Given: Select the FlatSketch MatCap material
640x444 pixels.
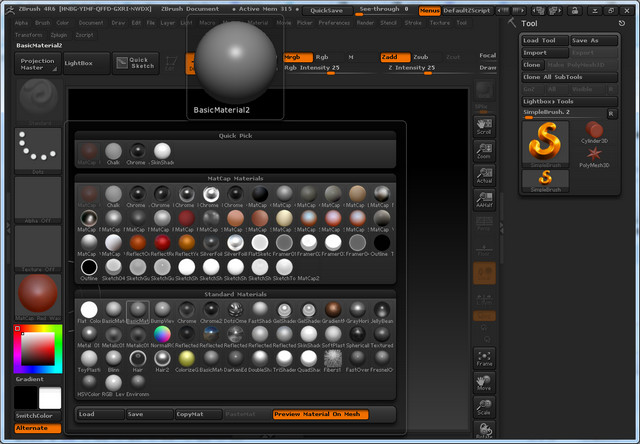Looking at the screenshot, I should [x=260, y=243].
